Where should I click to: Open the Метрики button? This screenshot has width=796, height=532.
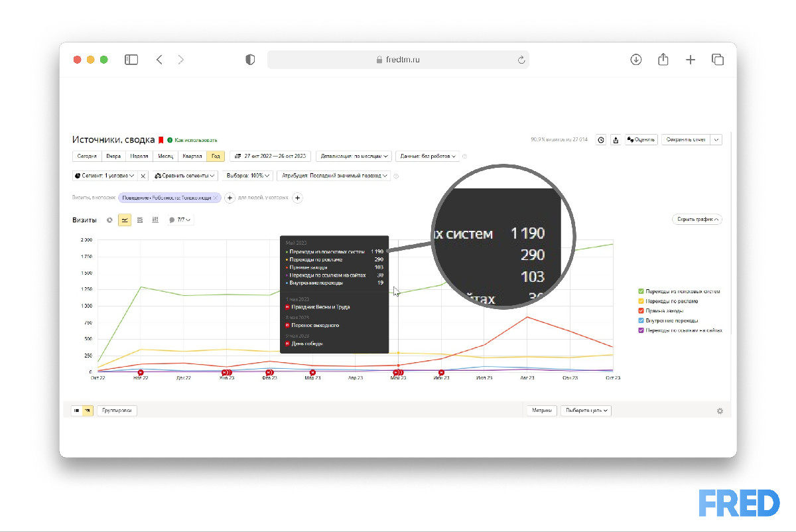click(541, 411)
